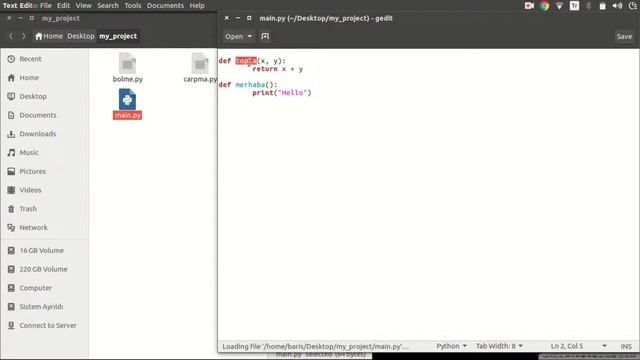Click the Network sidebar icon

click(11, 227)
